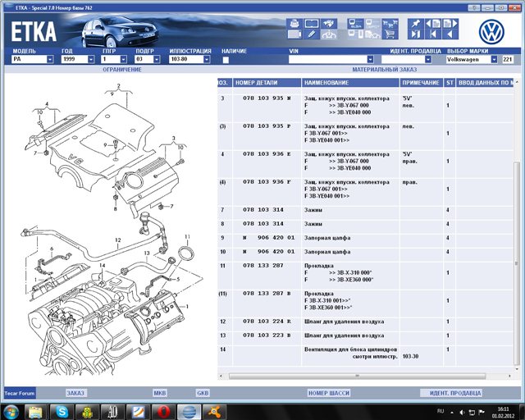Click the ОГРАНИЧЕНИЕ link
The width and height of the screenshot is (525, 420).
point(122,70)
